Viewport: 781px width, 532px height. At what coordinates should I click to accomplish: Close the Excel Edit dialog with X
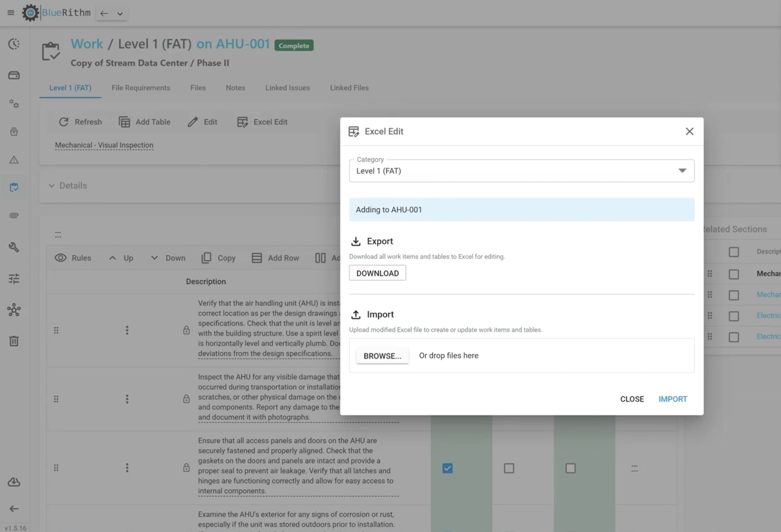689,131
